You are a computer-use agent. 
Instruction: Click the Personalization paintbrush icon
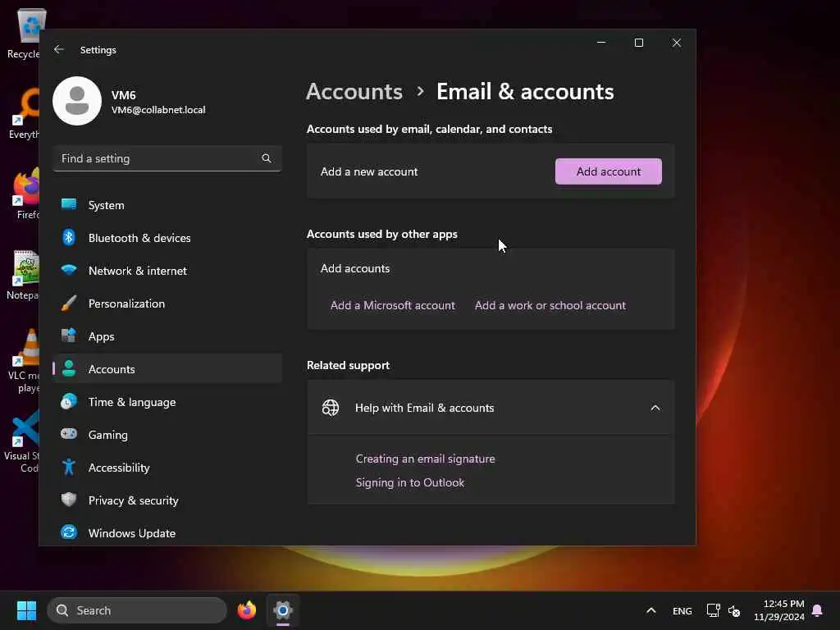click(69, 303)
